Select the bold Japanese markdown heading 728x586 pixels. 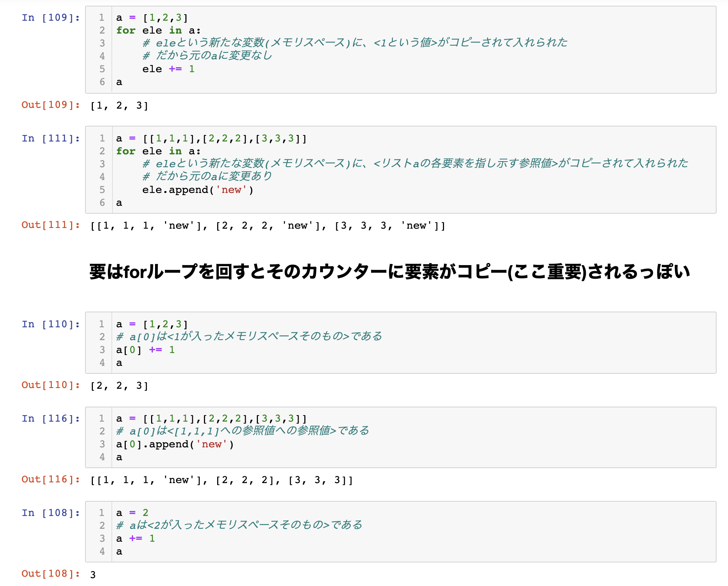[389, 272]
